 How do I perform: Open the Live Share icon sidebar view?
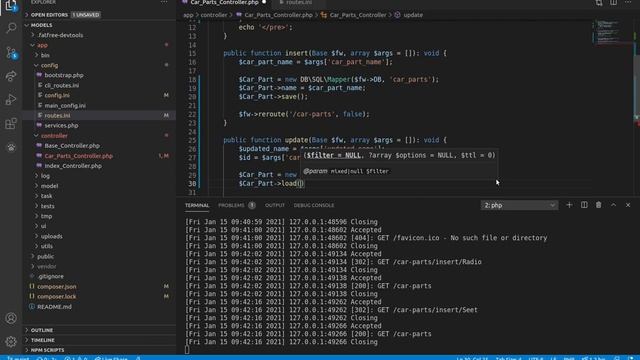point(11,76)
